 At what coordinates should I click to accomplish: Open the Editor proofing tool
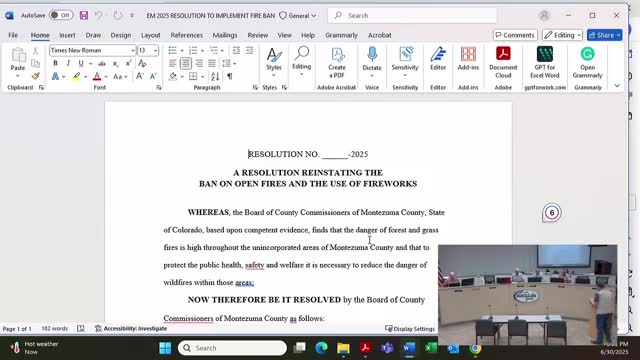(438, 59)
